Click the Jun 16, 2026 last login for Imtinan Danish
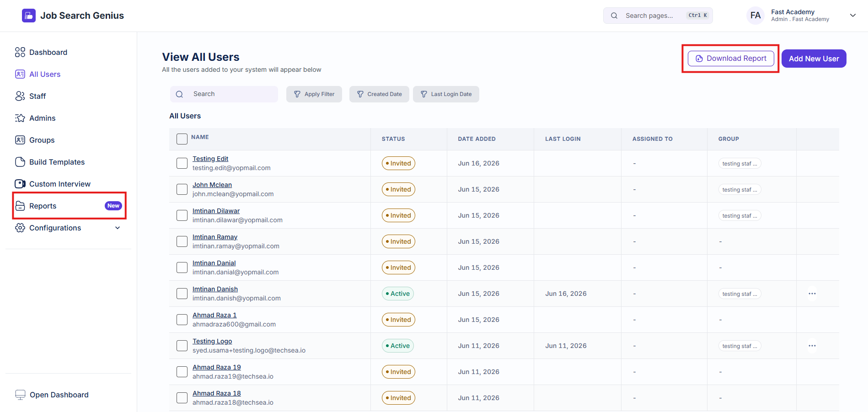 coord(566,294)
